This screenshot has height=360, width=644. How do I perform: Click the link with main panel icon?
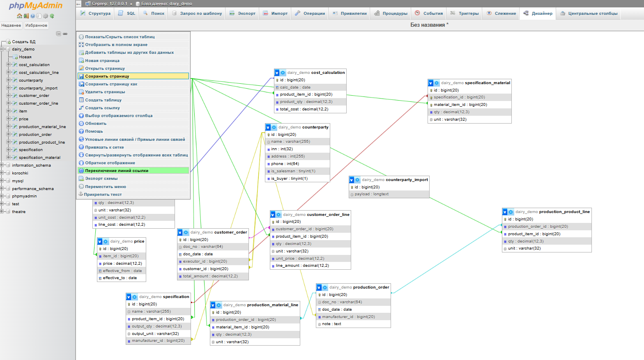coord(65,34)
